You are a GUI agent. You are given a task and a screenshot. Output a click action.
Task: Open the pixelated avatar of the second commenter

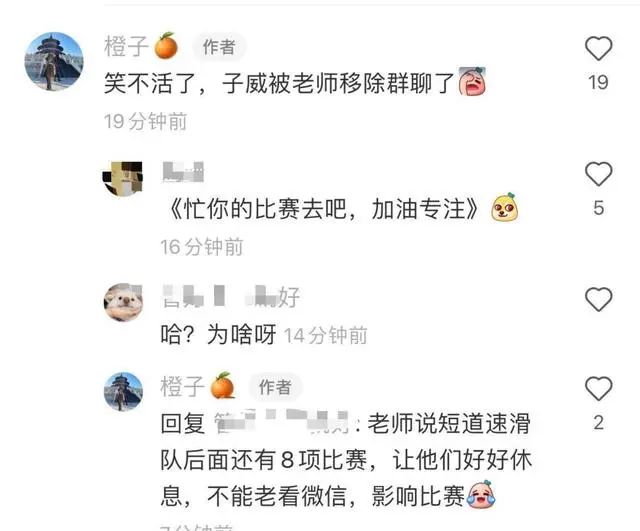[123, 179]
